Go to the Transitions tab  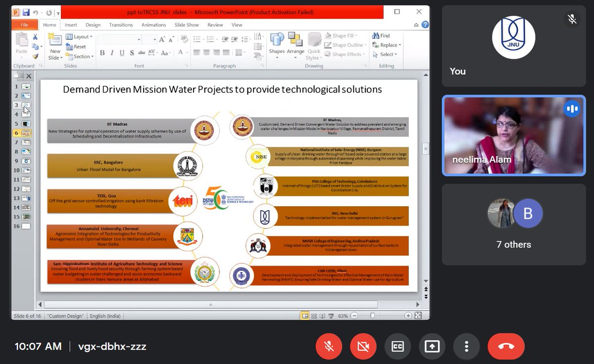pos(121,25)
